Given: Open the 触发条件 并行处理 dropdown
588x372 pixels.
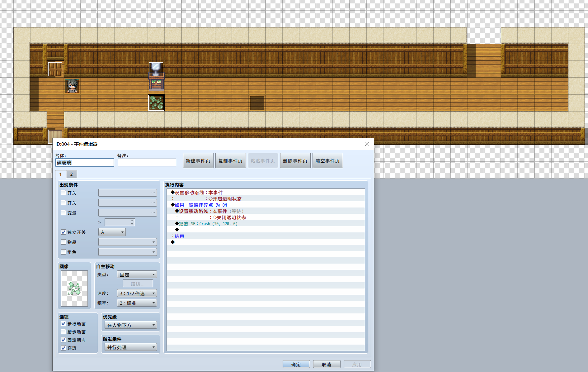Looking at the screenshot, I should coord(131,347).
